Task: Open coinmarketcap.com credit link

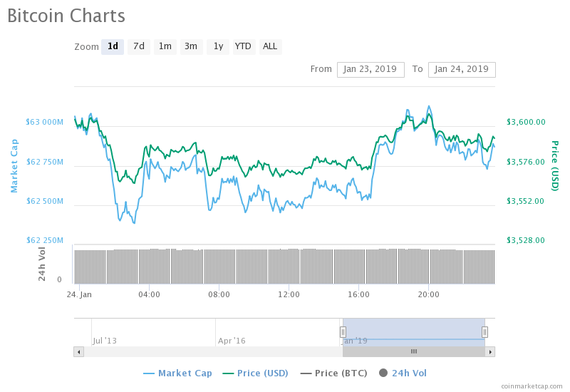Action: pyautogui.click(x=532, y=386)
